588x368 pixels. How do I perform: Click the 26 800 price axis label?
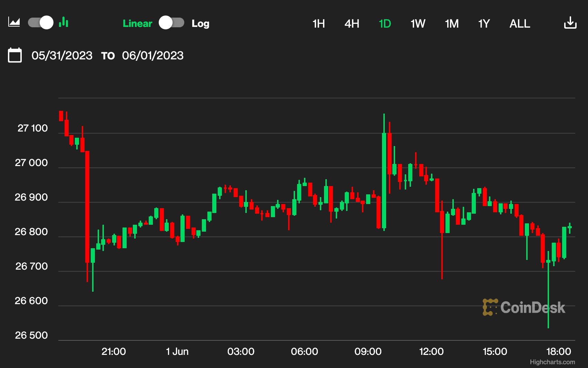click(31, 232)
